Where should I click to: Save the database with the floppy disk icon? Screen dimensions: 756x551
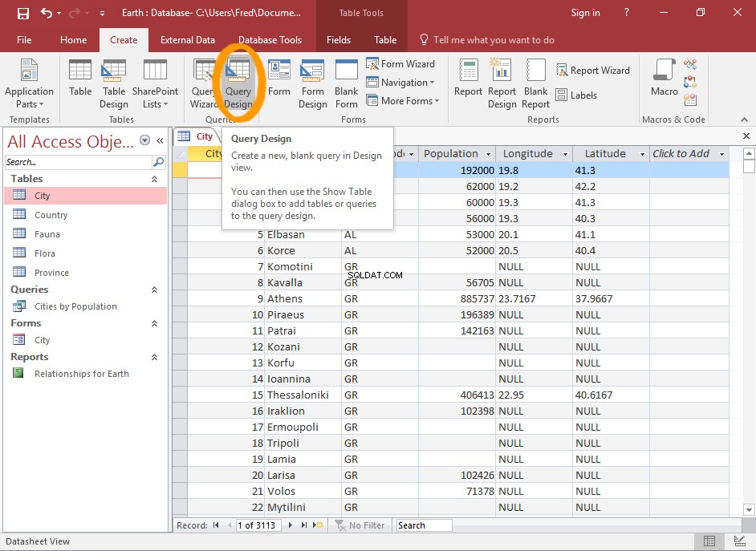23,13
